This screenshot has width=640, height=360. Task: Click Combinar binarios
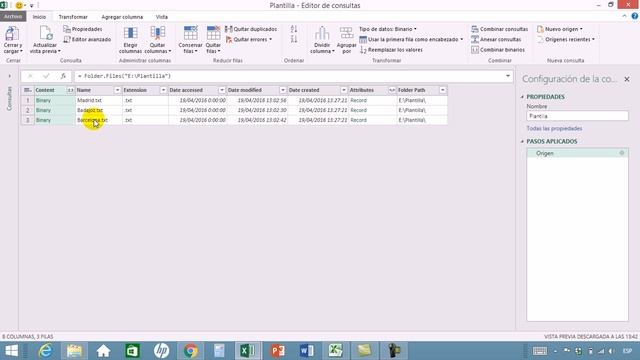[x=498, y=50]
